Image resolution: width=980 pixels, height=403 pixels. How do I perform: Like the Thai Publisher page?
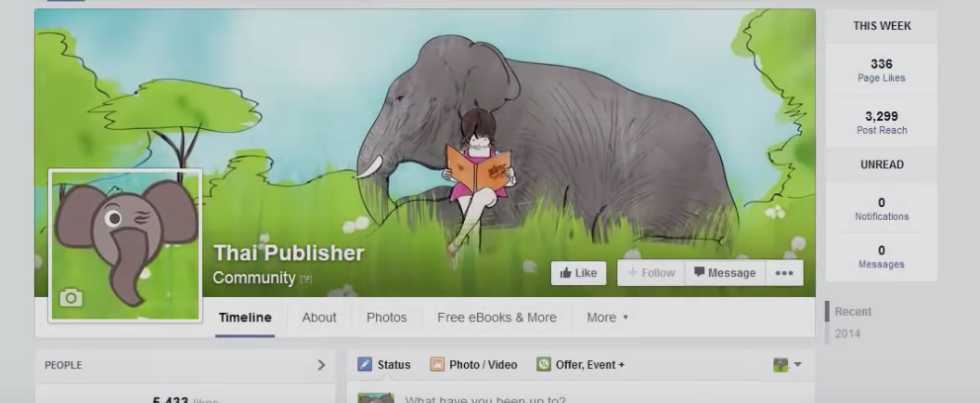point(578,273)
